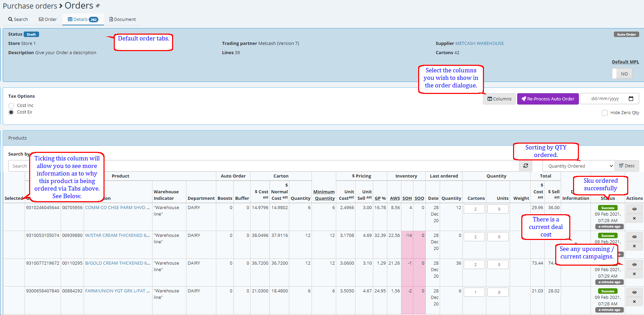Open FARM/UNION YGT GRK L/FAT product link
This screenshot has height=315, width=644.
coord(118,291)
